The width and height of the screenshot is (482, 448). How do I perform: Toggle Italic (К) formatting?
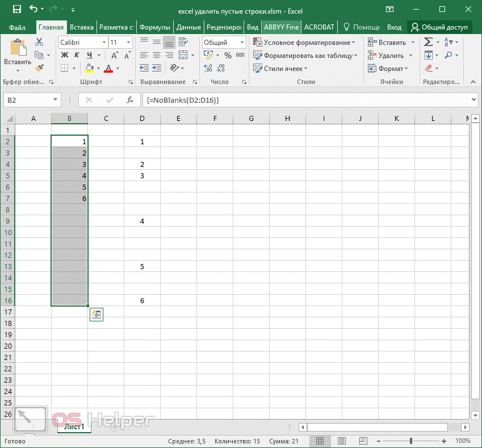point(77,56)
